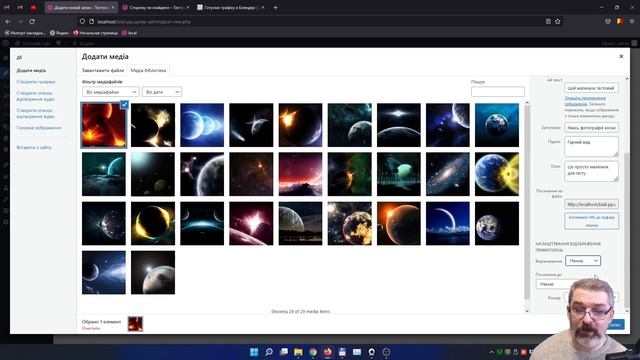Select the three blue planets thumbnail
Screen dimensions: 640x360
(x=202, y=125)
